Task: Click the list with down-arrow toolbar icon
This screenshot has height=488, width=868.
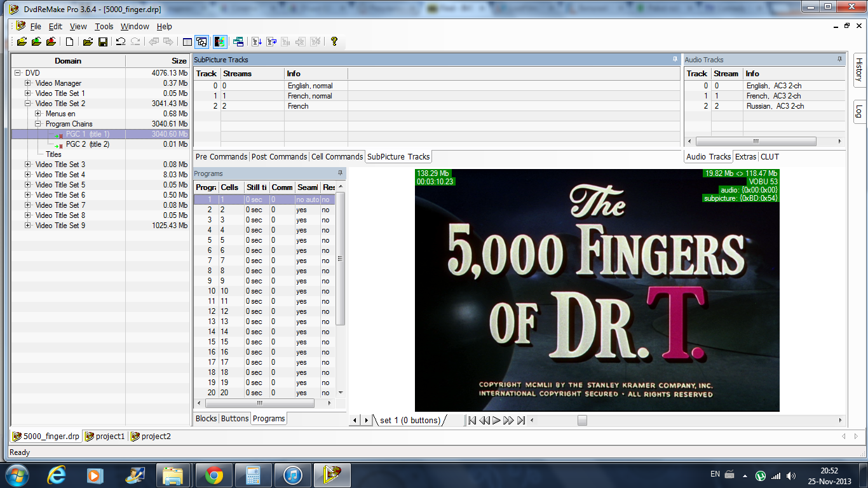Action: point(257,42)
